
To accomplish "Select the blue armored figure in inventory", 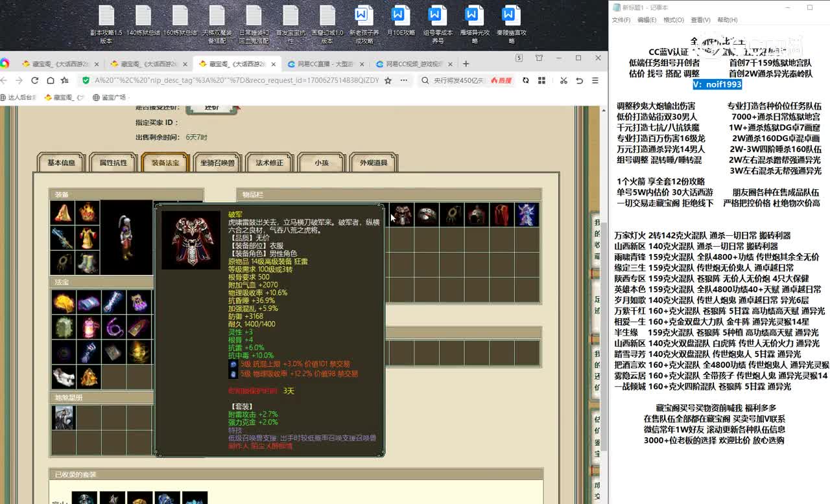I will (527, 214).
